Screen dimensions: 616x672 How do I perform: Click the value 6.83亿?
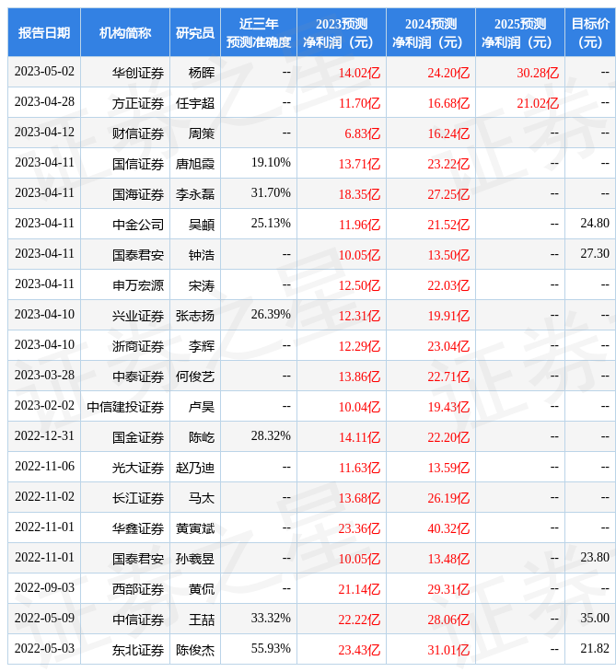(x=362, y=133)
